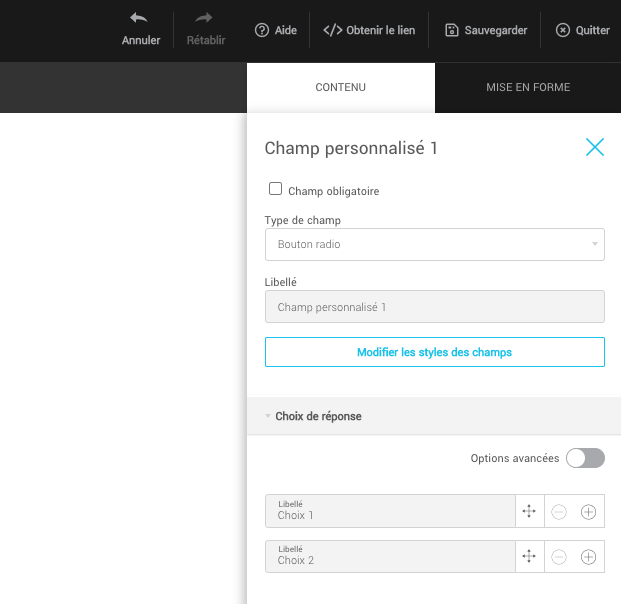Viewport: 621px width, 604px height.
Task: Check the Champ obligatoire checkbox
Action: 275,189
